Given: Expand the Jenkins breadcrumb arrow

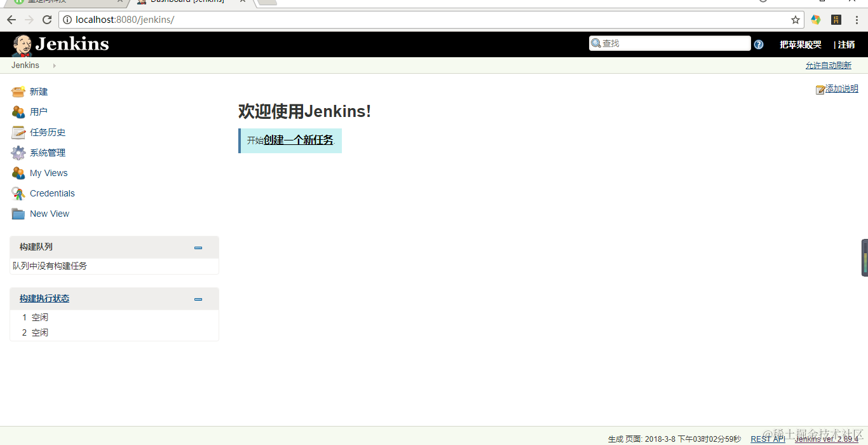Looking at the screenshot, I should pos(55,65).
